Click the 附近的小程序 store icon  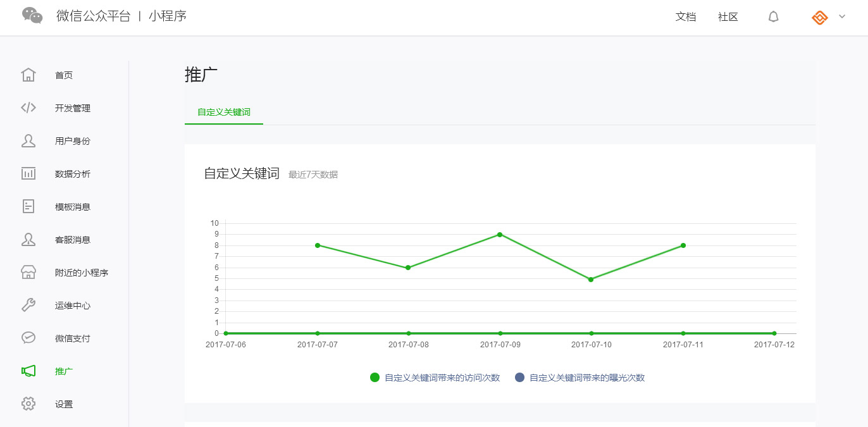point(28,273)
